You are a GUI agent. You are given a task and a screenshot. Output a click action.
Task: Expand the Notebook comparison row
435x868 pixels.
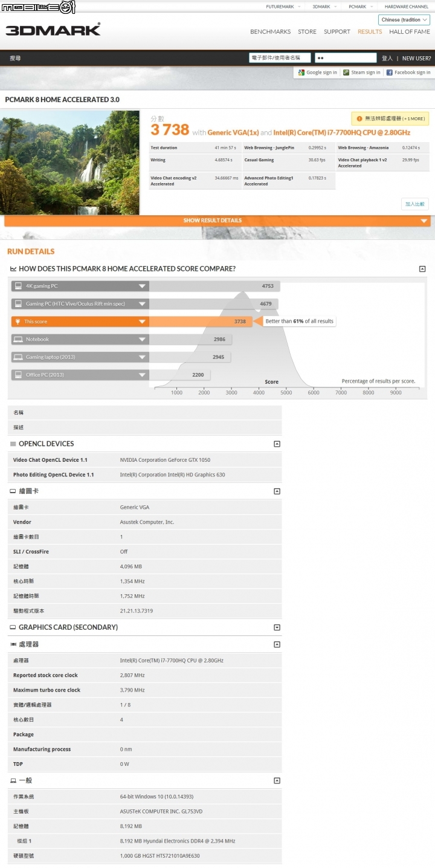(142, 339)
